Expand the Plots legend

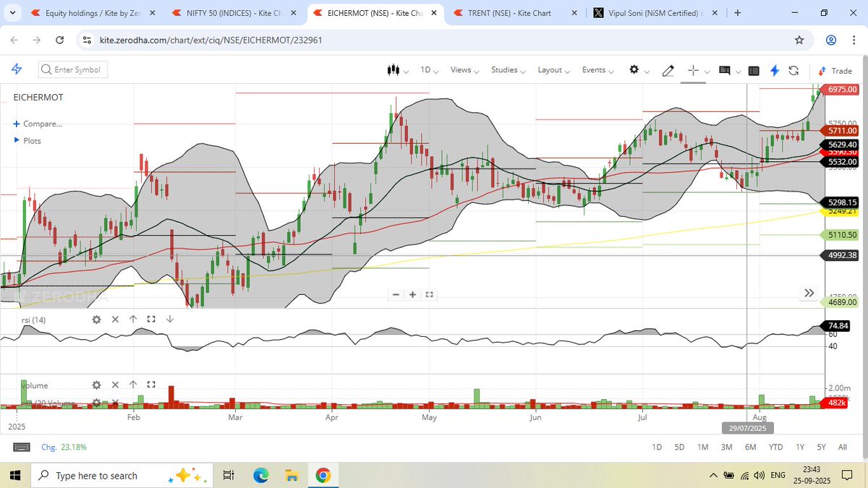click(x=27, y=141)
